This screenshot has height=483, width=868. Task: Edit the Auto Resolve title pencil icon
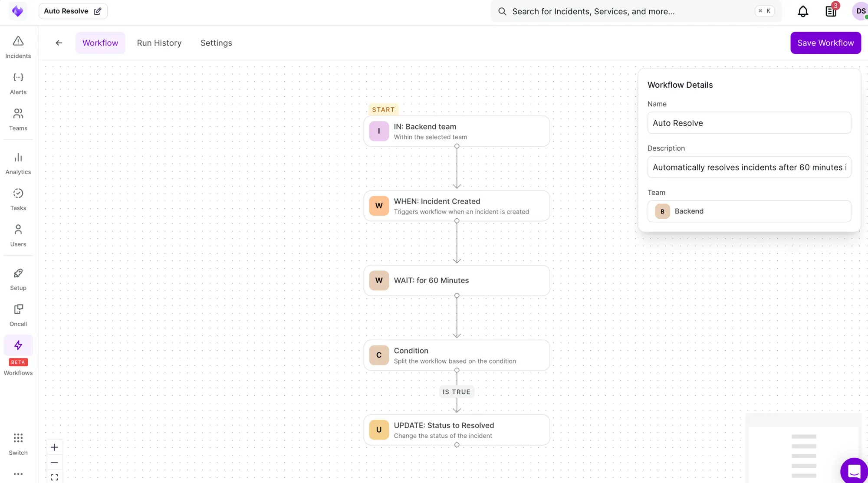coord(98,11)
